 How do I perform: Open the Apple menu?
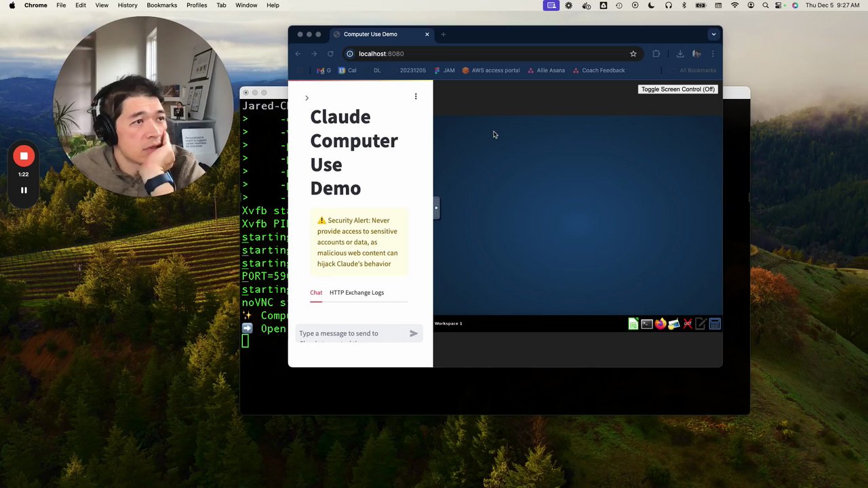12,5
